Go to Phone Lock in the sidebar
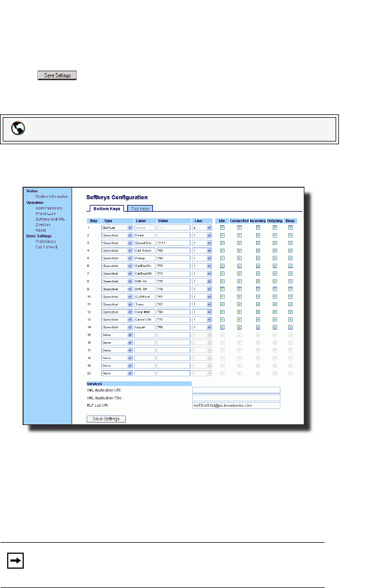This screenshot has height=588, width=377. 46,213
